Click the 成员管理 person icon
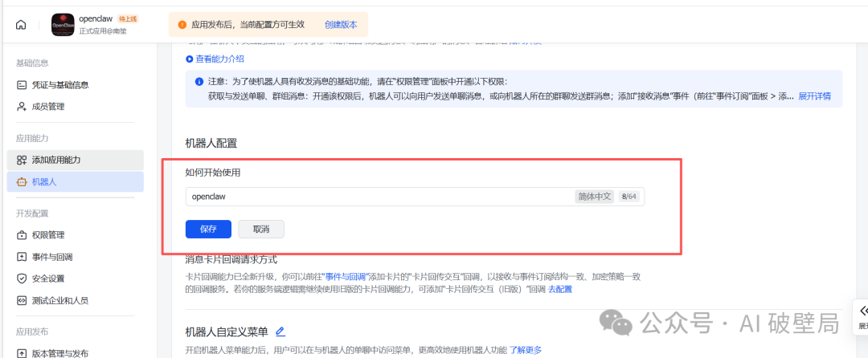Image resolution: width=868 pixels, height=358 pixels. tap(22, 107)
